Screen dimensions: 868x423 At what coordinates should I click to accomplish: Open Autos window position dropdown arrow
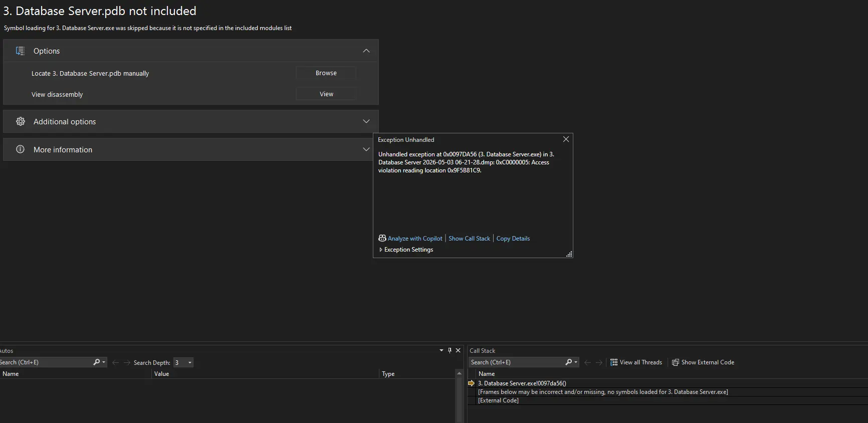[x=441, y=350]
